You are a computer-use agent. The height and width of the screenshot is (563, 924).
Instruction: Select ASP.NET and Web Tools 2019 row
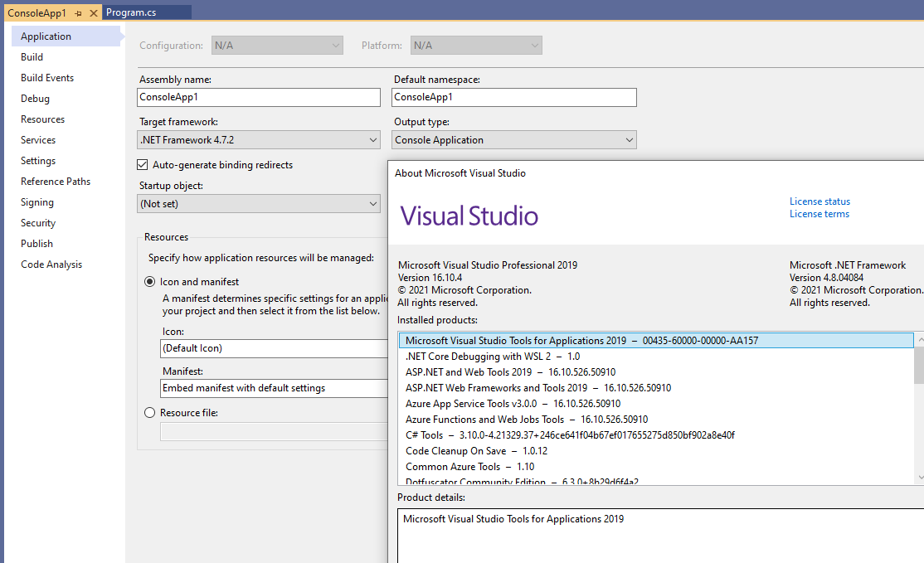click(656, 372)
